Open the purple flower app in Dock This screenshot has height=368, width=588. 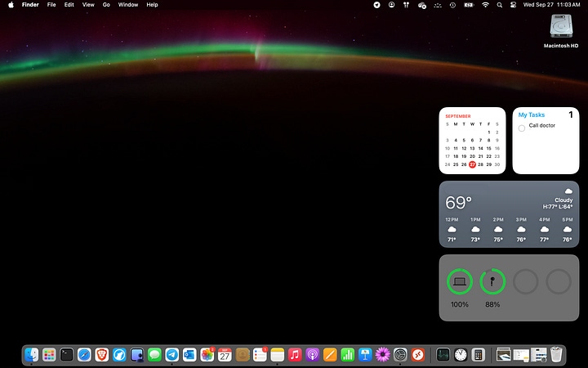382,354
